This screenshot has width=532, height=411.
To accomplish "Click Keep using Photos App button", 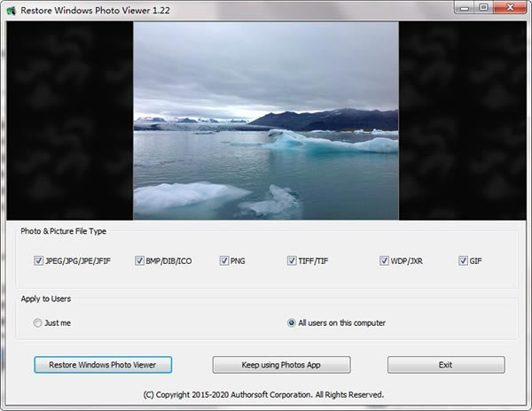I will click(x=281, y=365).
